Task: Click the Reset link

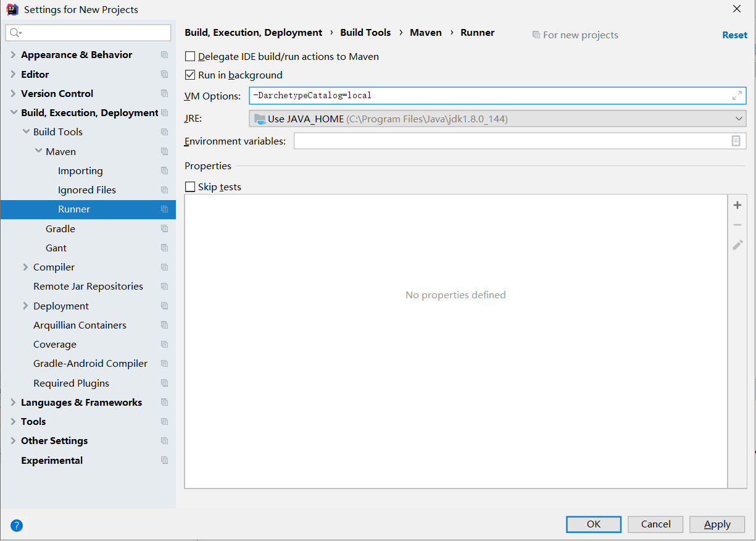Action: coord(734,35)
